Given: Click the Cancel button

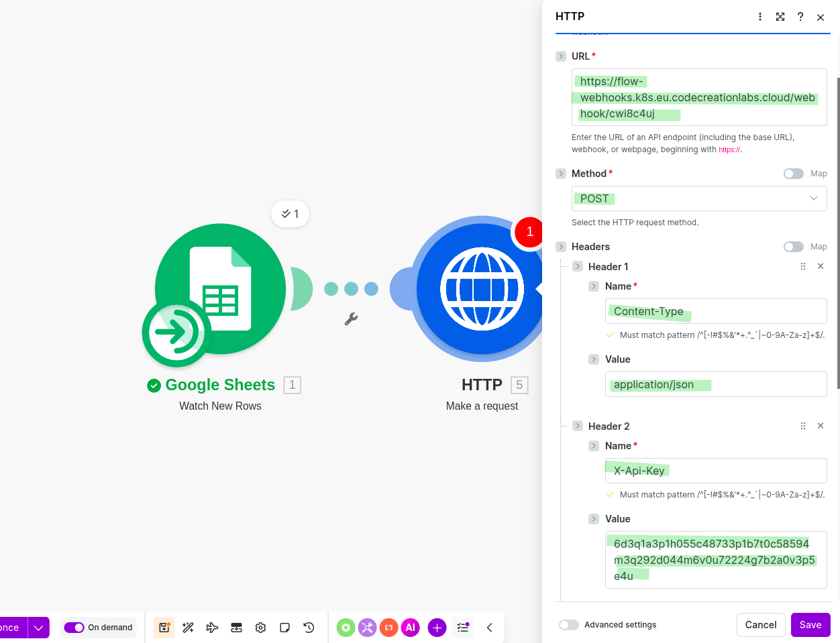Looking at the screenshot, I should point(760,625).
